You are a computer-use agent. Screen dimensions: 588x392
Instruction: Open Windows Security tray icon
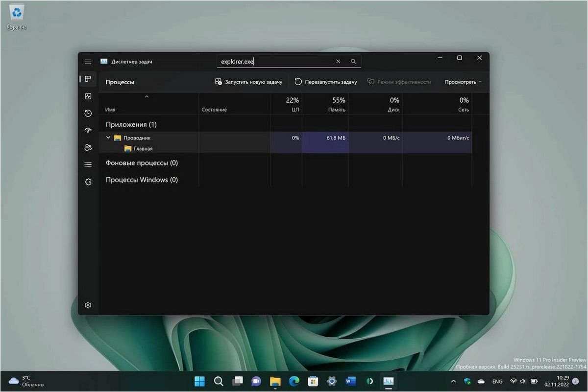click(x=467, y=381)
